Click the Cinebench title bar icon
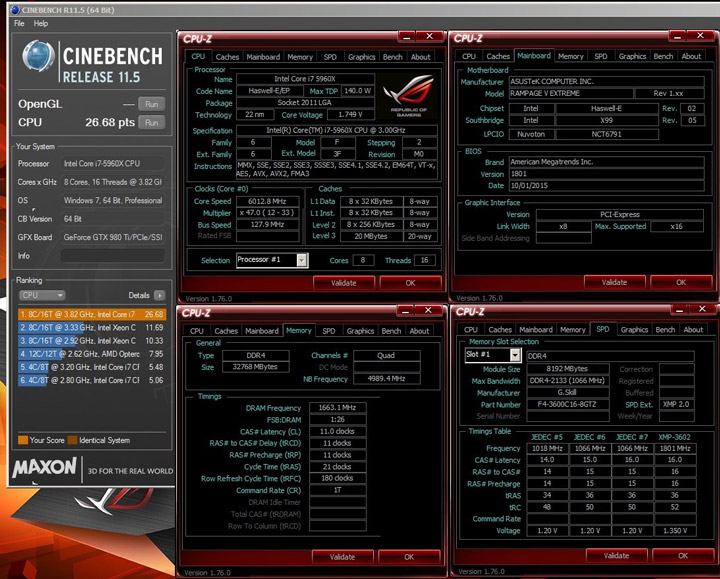 (15, 10)
